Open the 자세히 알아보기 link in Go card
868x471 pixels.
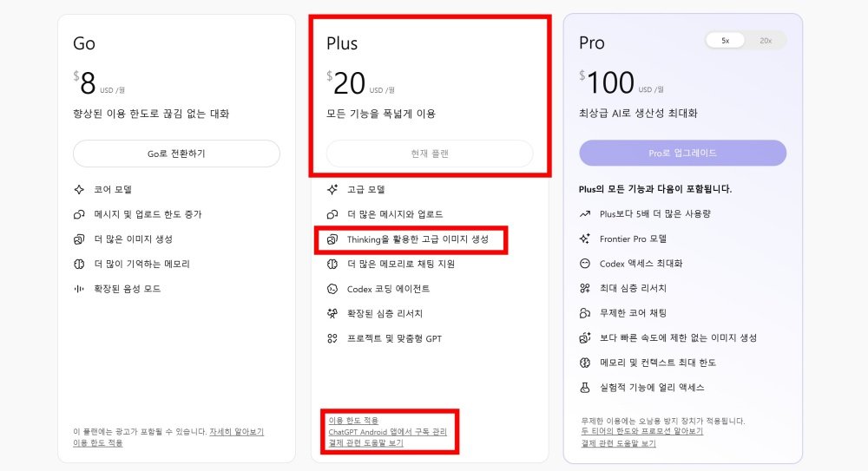coord(236,432)
